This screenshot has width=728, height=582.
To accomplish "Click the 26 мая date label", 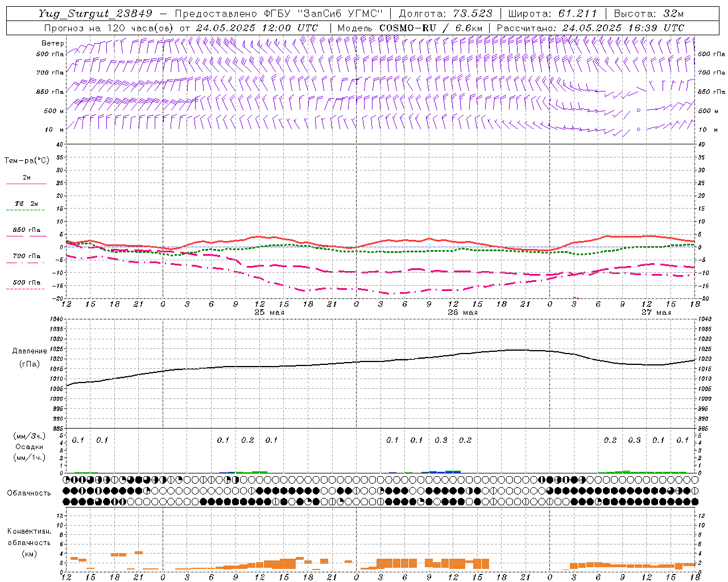I will click(462, 313).
